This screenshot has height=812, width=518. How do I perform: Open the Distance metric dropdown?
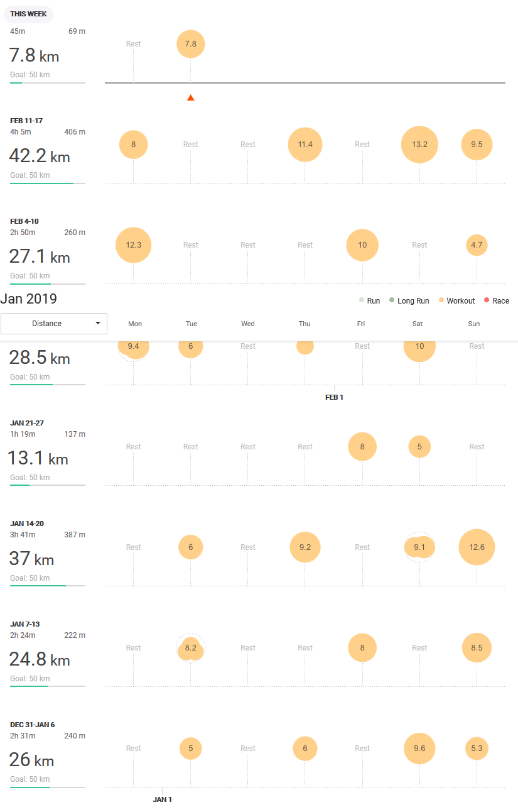[x=53, y=324]
